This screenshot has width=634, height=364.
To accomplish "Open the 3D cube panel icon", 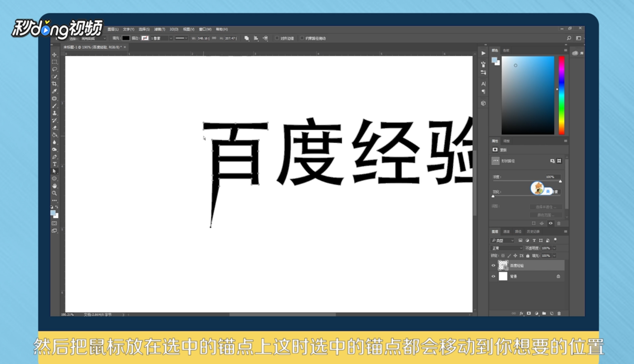I will click(483, 103).
